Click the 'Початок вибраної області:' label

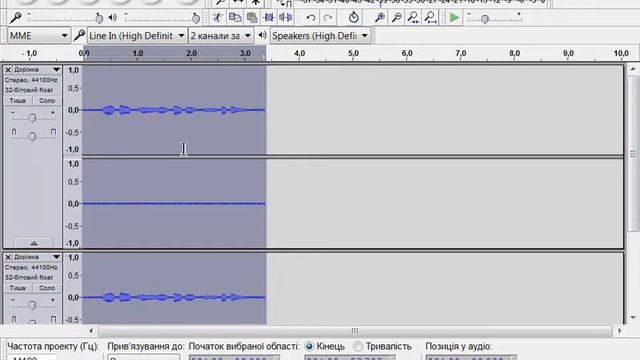pyautogui.click(x=244, y=347)
